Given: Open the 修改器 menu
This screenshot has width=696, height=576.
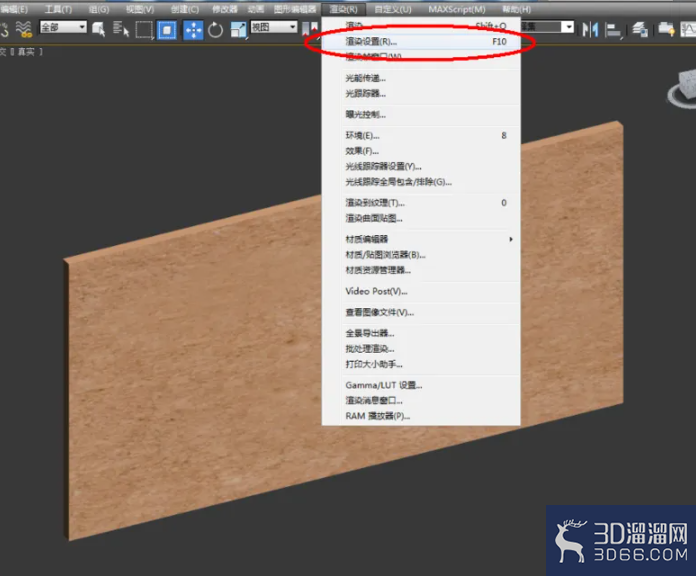Looking at the screenshot, I should (x=225, y=9).
